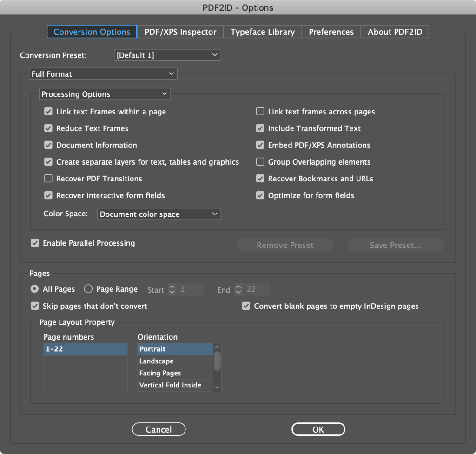Toggle Skip pages that don't convert
The height and width of the screenshot is (454, 476).
click(x=35, y=306)
